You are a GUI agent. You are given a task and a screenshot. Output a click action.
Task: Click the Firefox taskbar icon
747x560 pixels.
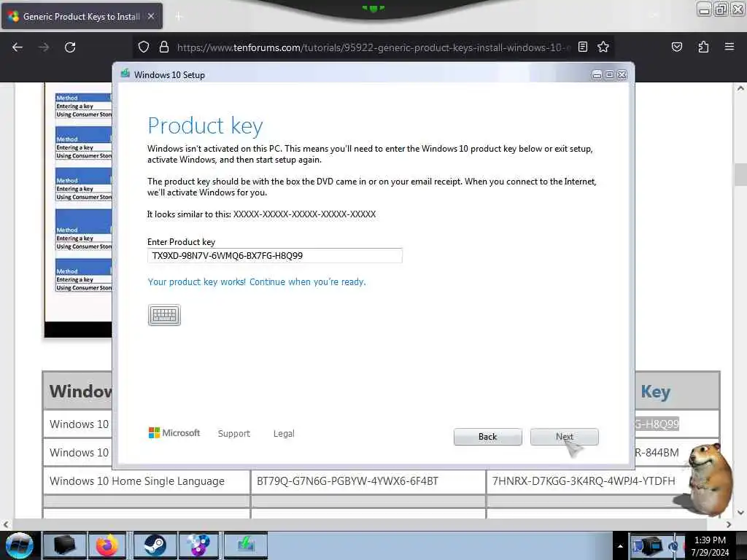[107, 545]
